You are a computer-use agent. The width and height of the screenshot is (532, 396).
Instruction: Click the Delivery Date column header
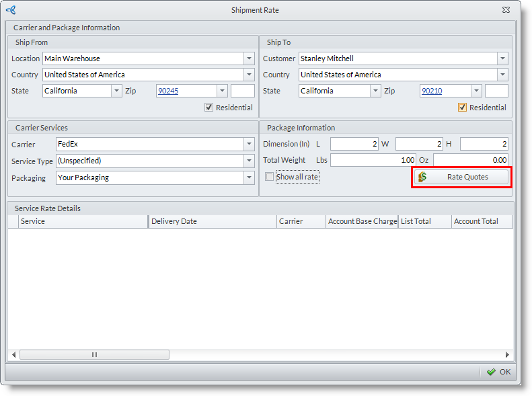(x=212, y=221)
